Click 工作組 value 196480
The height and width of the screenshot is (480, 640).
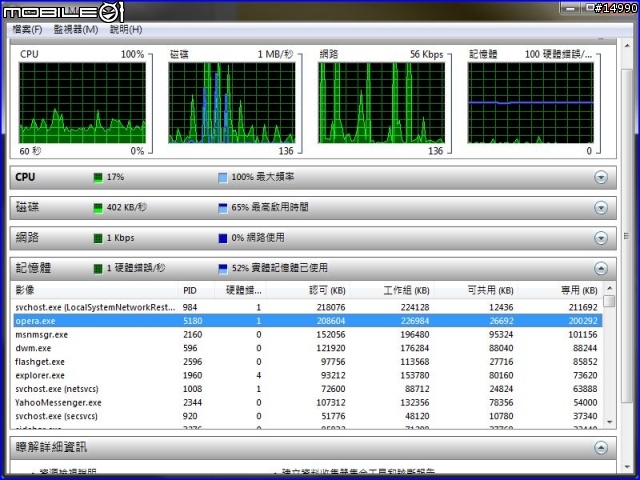click(415, 335)
